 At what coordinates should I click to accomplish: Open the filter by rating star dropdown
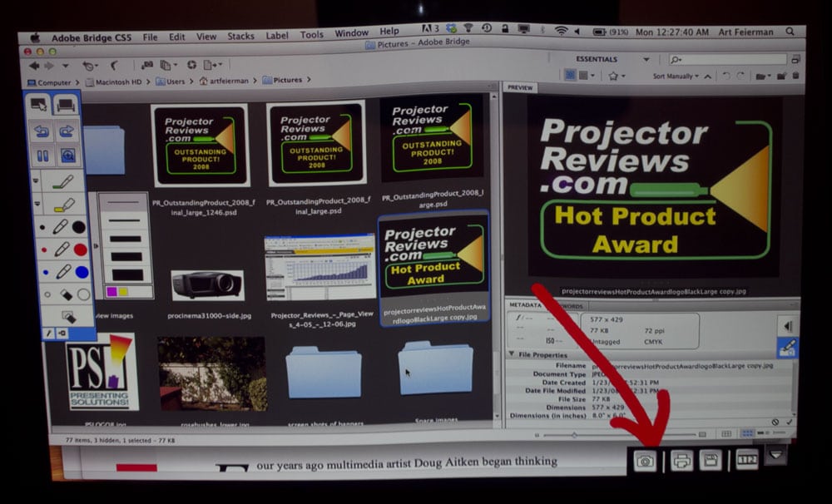point(616,76)
